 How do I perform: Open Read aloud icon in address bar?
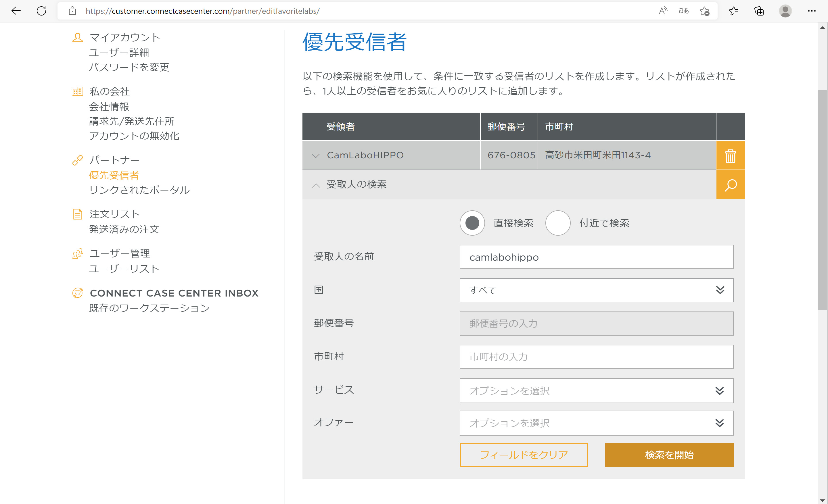[663, 11]
